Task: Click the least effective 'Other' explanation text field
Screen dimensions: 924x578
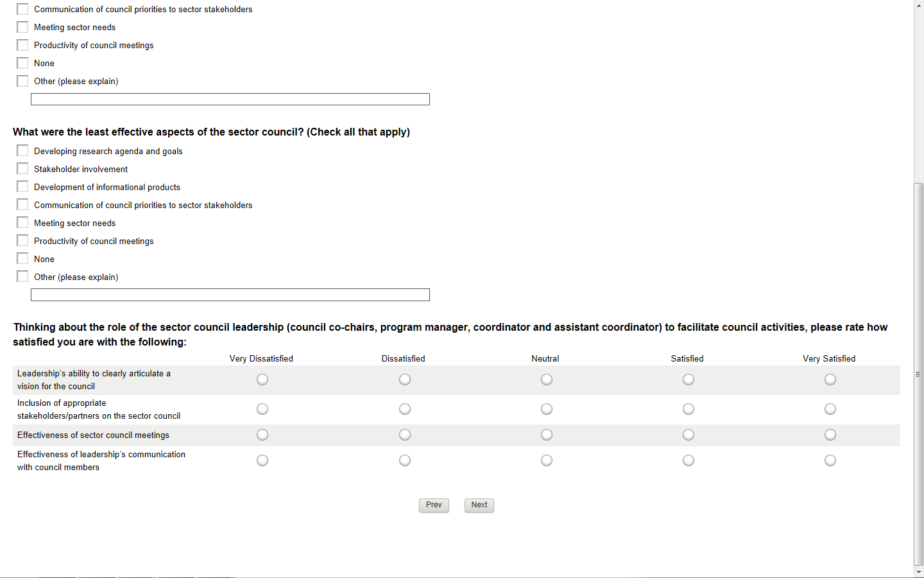Action: coord(230,295)
